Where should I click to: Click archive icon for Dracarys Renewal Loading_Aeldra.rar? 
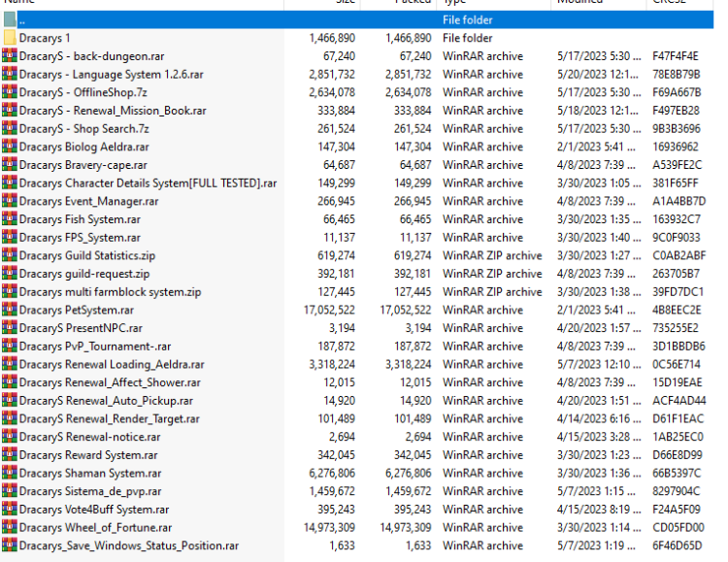coord(10,364)
